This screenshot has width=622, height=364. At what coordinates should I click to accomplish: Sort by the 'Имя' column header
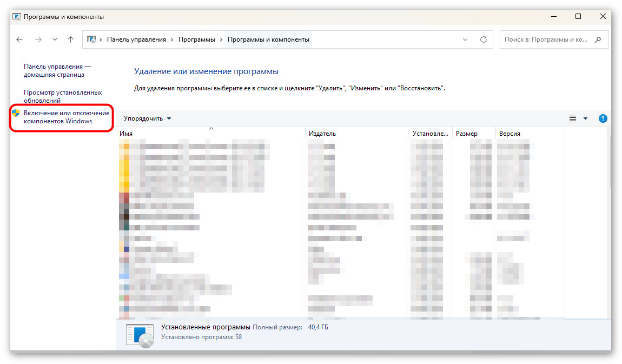point(211,134)
